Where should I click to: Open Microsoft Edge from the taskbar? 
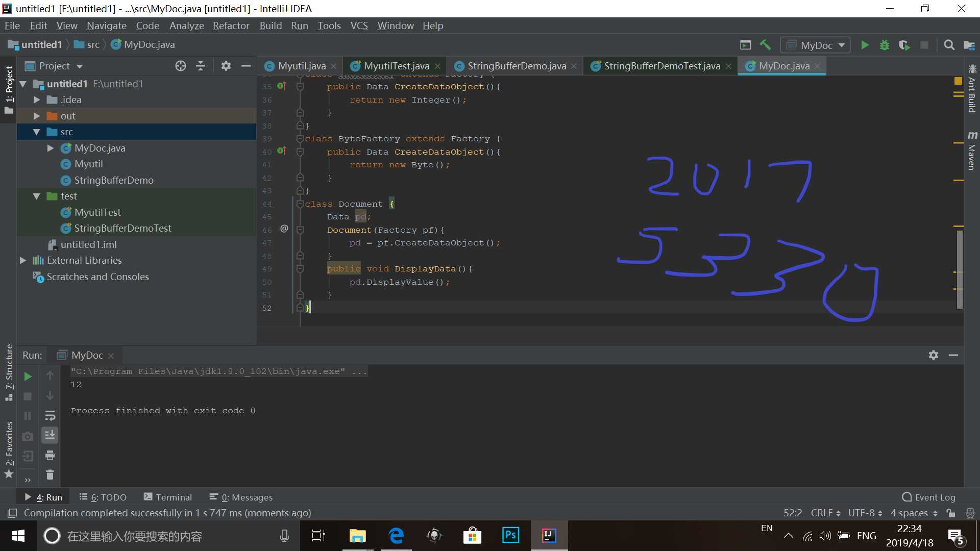tap(397, 535)
